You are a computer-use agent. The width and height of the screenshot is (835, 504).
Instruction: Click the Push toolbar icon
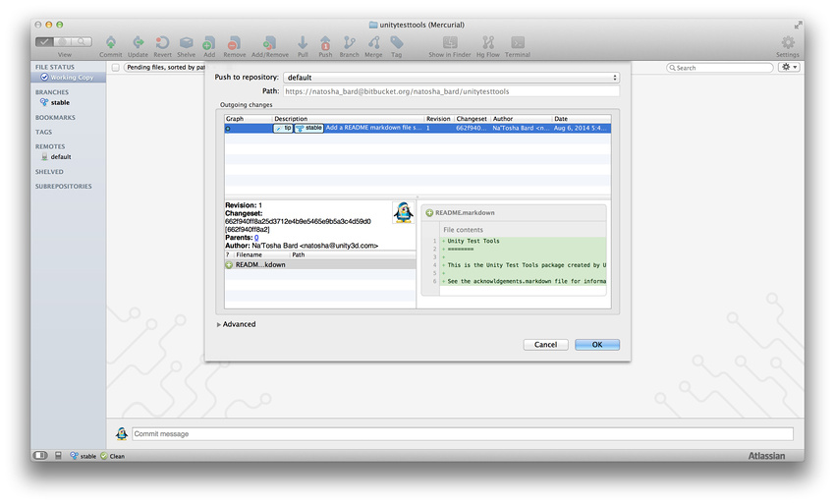(325, 43)
